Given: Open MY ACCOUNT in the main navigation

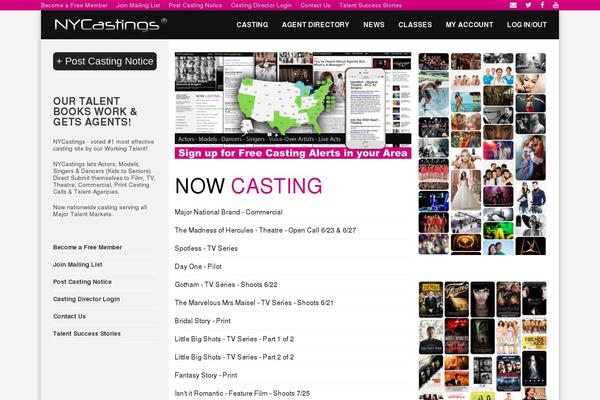Looking at the screenshot, I should point(470,24).
